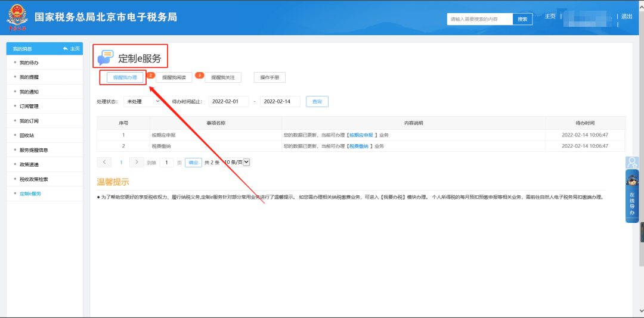This screenshot has width=644, height=318.
Task: Click the 税费缴纳 link in row 2
Action: (x=358, y=146)
